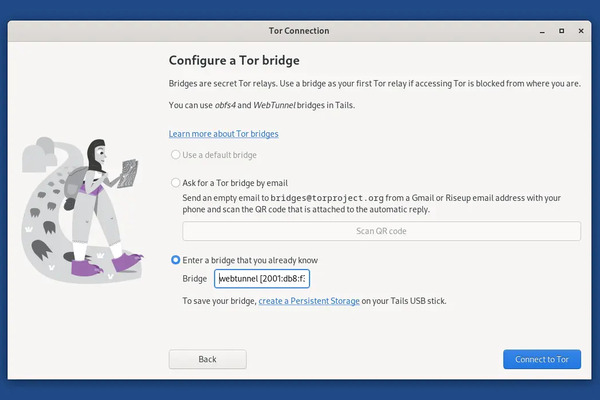The height and width of the screenshot is (400, 600).
Task: Click the Tor Connection title bar
Action: 299,31
